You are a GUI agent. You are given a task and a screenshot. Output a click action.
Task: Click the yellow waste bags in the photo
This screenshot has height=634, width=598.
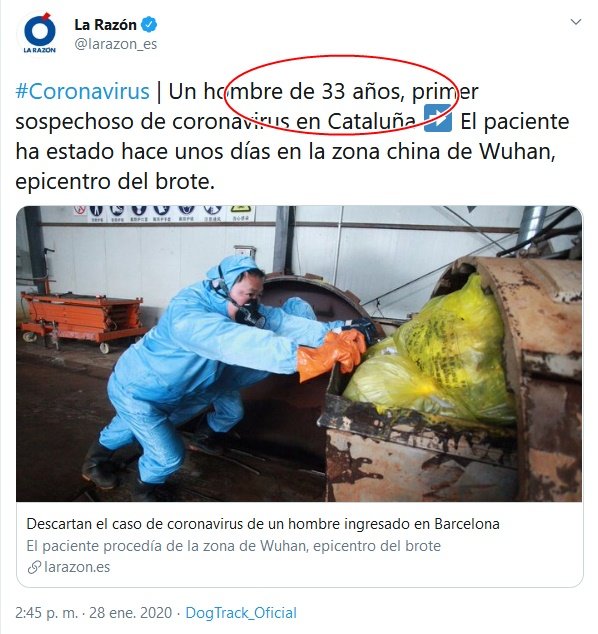[429, 356]
